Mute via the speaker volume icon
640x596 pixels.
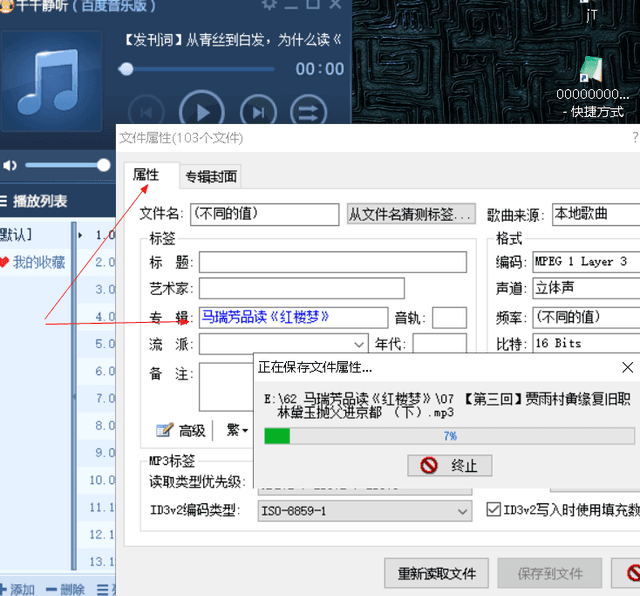[x=10, y=165]
